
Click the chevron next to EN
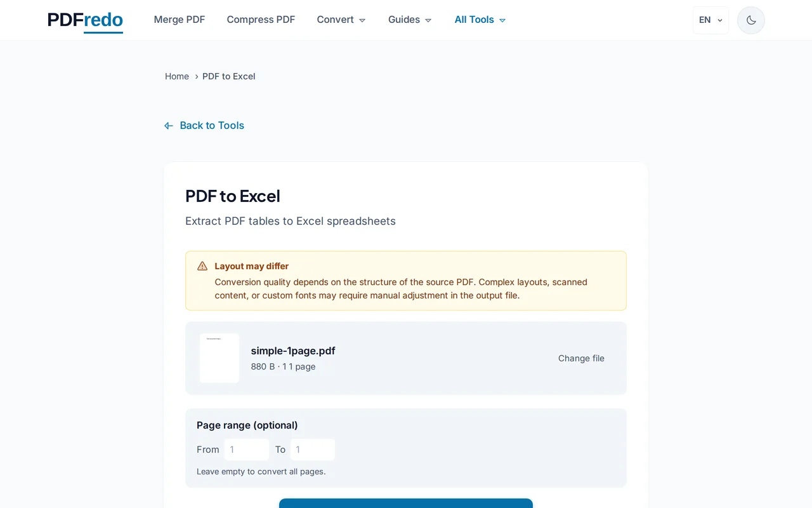[720, 20]
